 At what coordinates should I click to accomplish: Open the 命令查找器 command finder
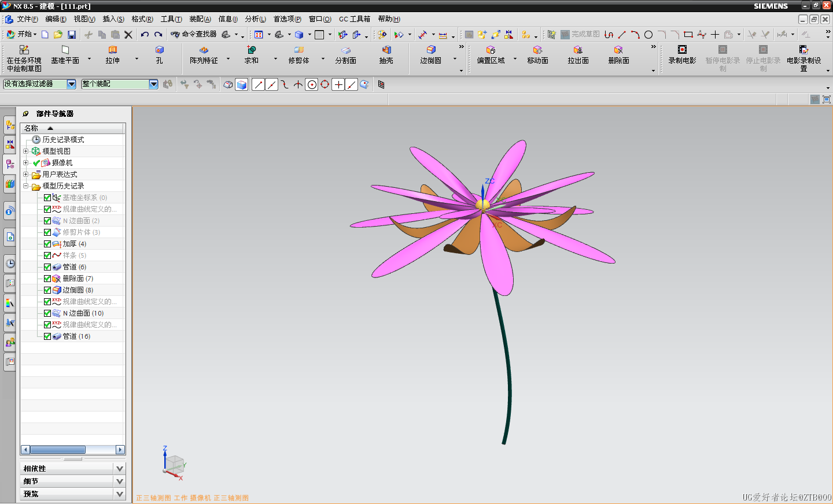pyautogui.click(x=194, y=35)
